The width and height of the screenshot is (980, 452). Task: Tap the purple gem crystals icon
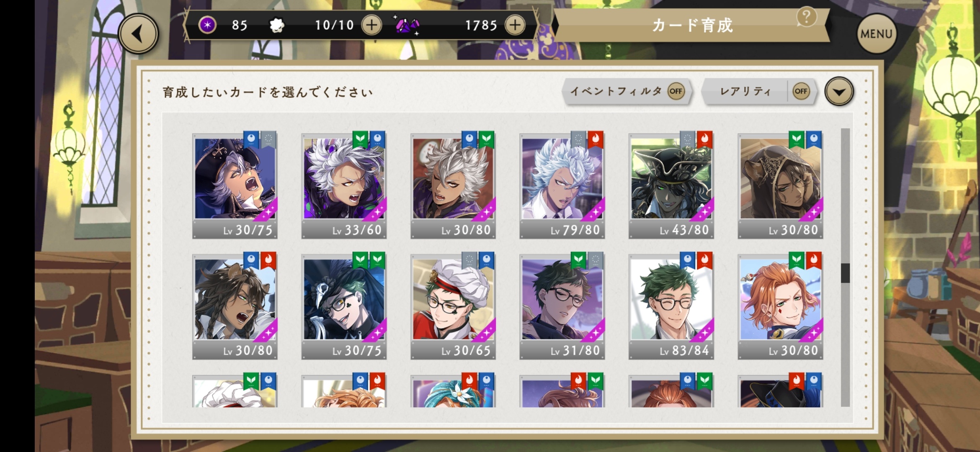(x=407, y=26)
